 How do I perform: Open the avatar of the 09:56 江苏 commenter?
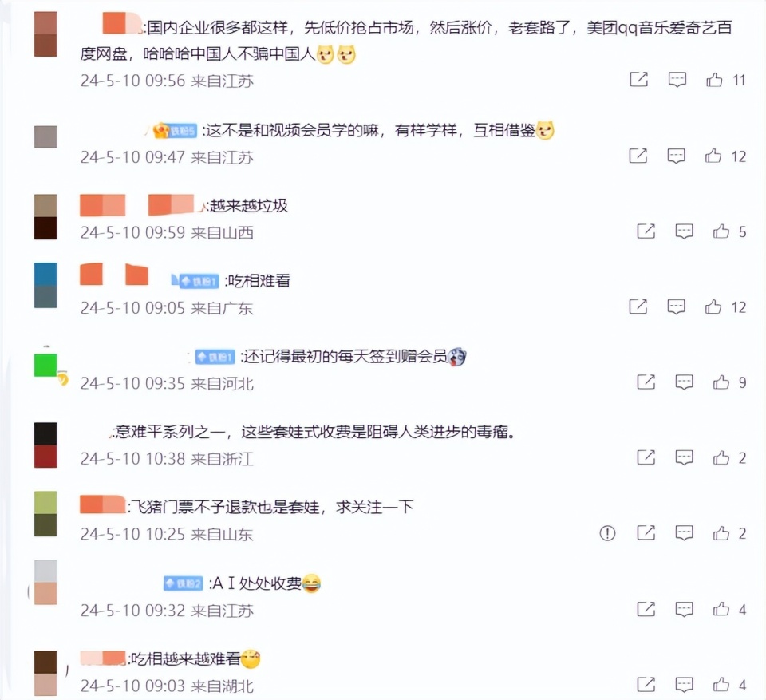coord(45,34)
